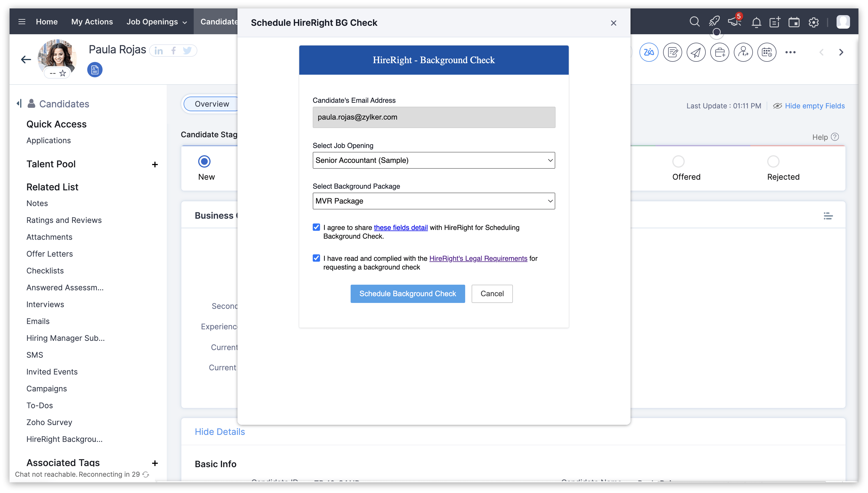Open the Select Job Opening dropdown
The width and height of the screenshot is (868, 493).
coord(434,160)
